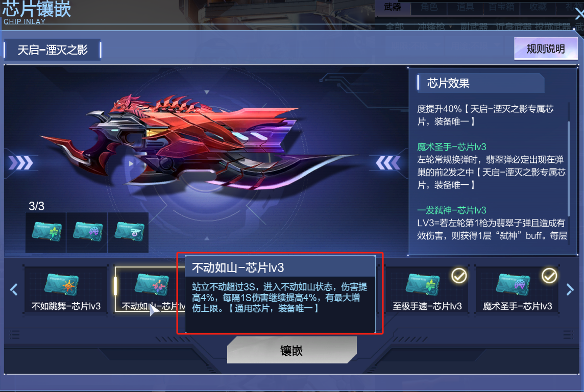The image size is (584, 392).
Task: Choose the 不如跳舞-芯片lv3 chip
Action: (66, 289)
